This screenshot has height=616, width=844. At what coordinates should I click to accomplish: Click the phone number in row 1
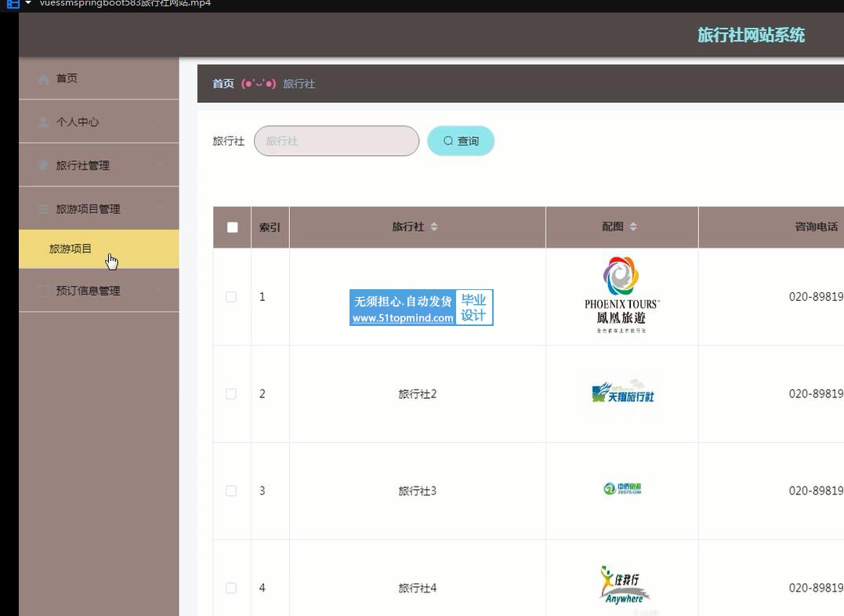[x=816, y=297]
